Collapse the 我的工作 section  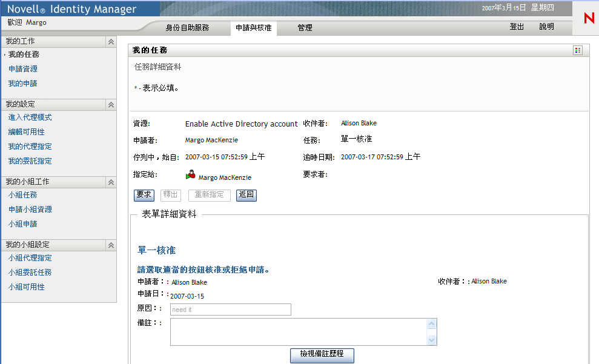(x=111, y=42)
